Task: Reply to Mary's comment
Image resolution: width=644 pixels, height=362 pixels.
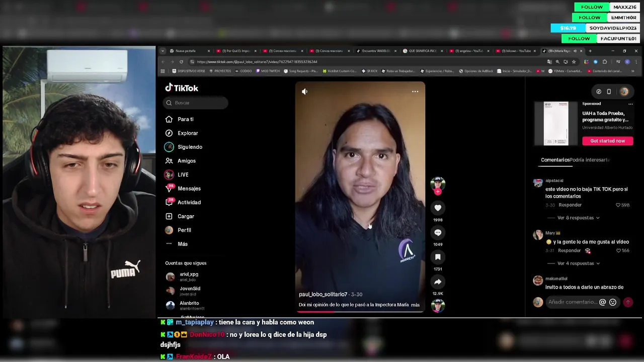Action: tap(569, 250)
